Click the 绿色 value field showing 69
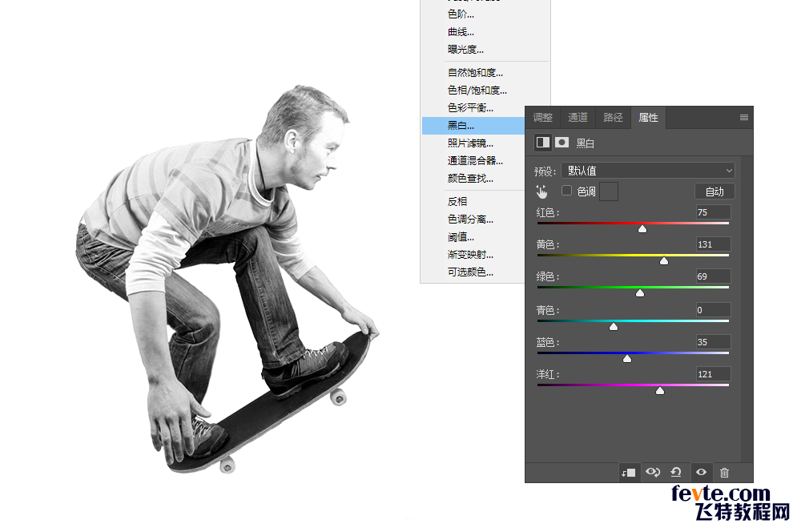This screenshot has width=801, height=532. coord(713,276)
